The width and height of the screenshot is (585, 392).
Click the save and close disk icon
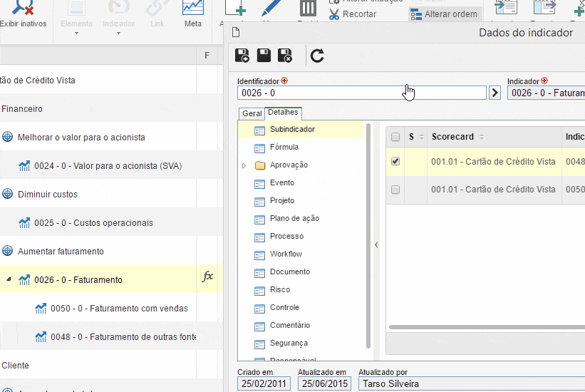[285, 56]
